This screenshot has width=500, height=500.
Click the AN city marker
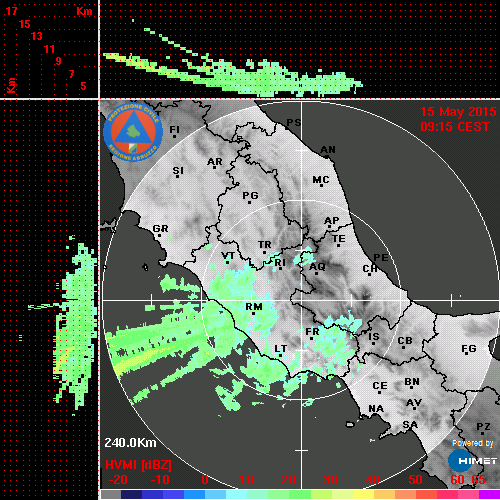(x=327, y=157)
